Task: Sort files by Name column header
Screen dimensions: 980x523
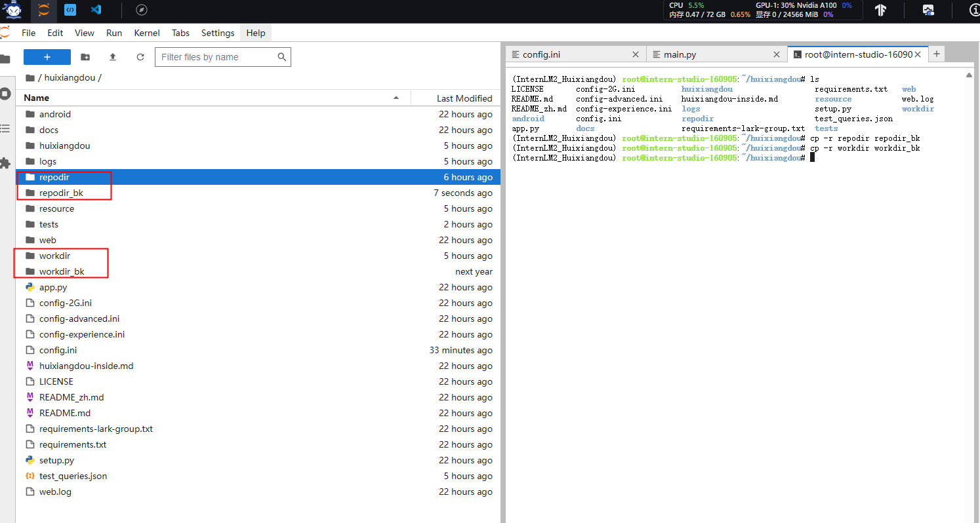Action: (213, 98)
